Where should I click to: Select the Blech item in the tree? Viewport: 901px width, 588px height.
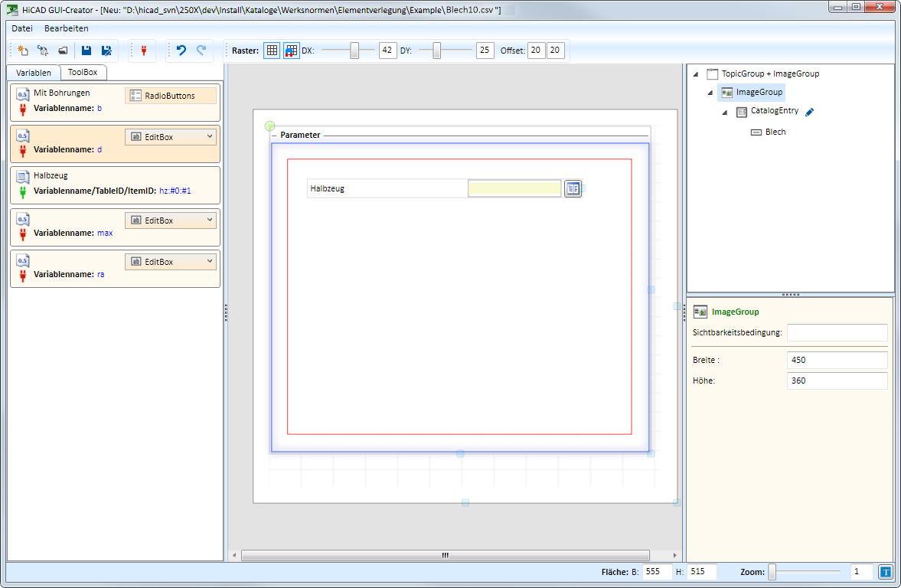[x=775, y=132]
